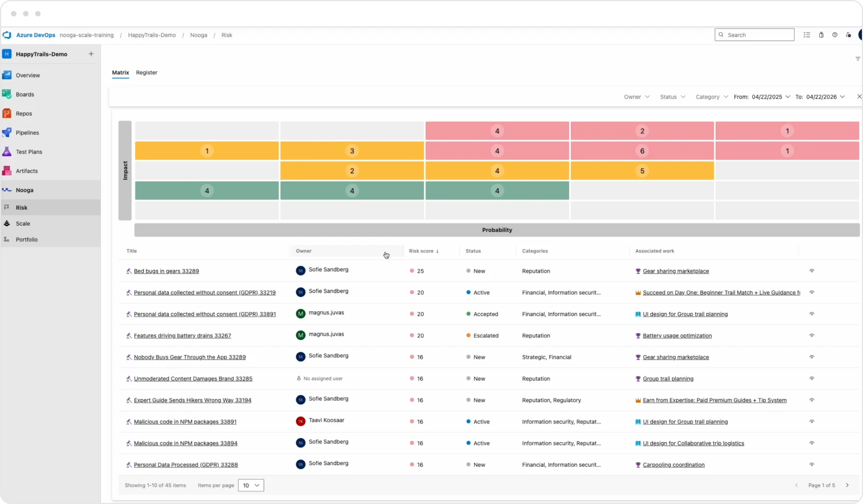Open Battery usage optimization work item link
863x504 pixels.
pyautogui.click(x=677, y=336)
